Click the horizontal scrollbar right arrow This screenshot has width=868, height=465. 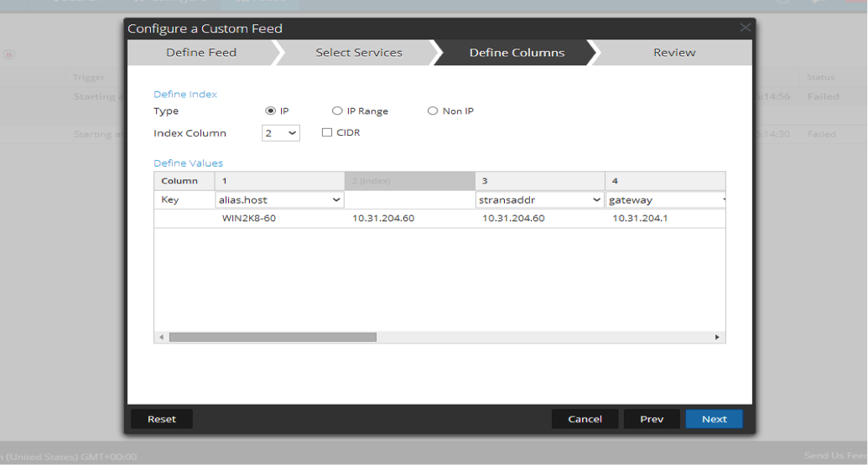(717, 337)
